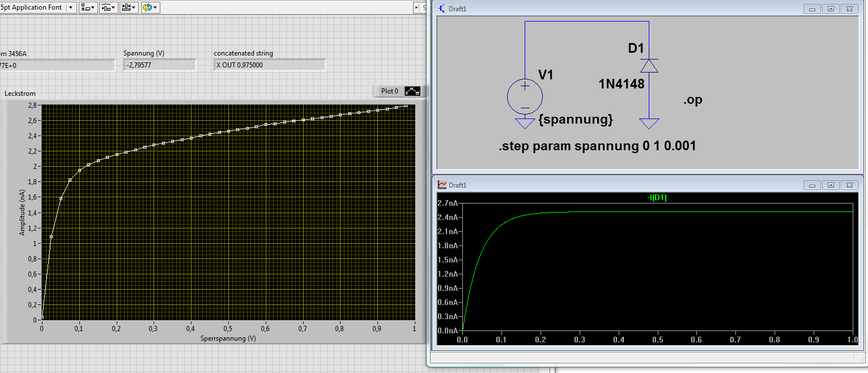Minimize the Draft1 waveform window
Viewport: 868px width, 373px height.
pos(812,185)
